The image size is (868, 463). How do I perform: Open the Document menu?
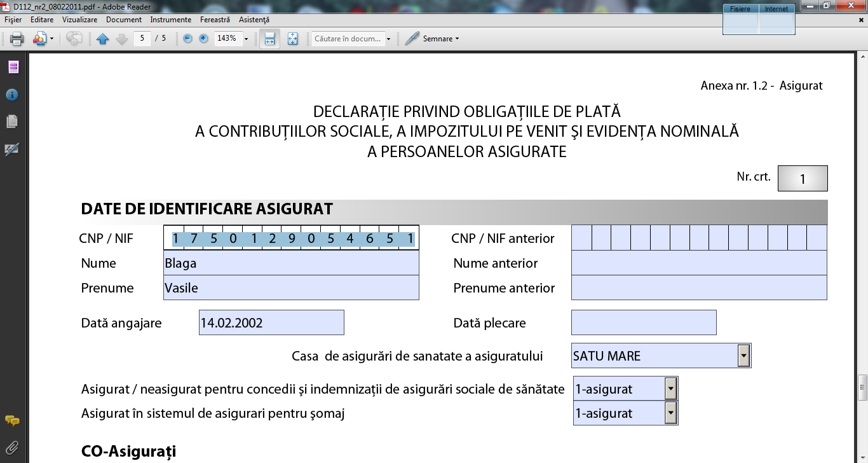pos(124,20)
